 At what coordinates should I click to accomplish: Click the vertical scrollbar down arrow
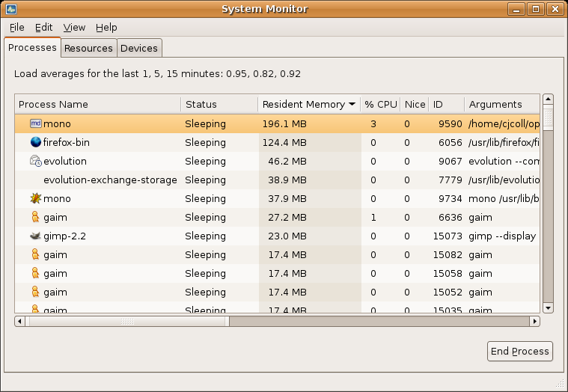[548, 307]
